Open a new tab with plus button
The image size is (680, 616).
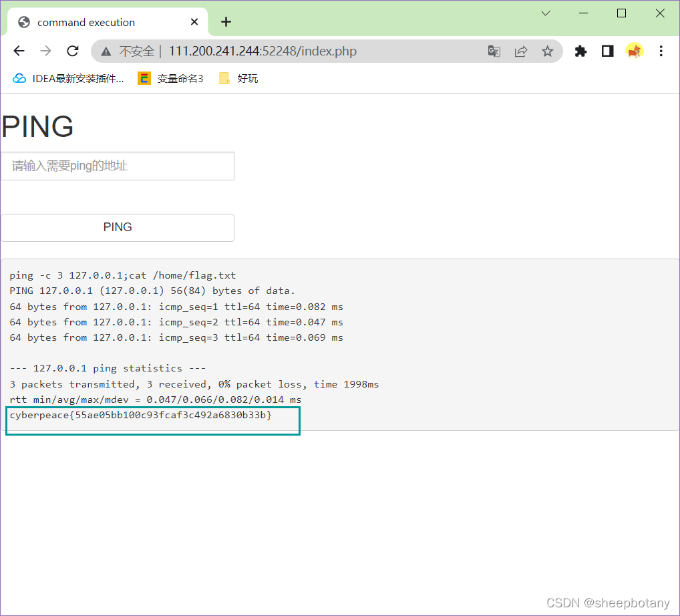pyautogui.click(x=226, y=21)
